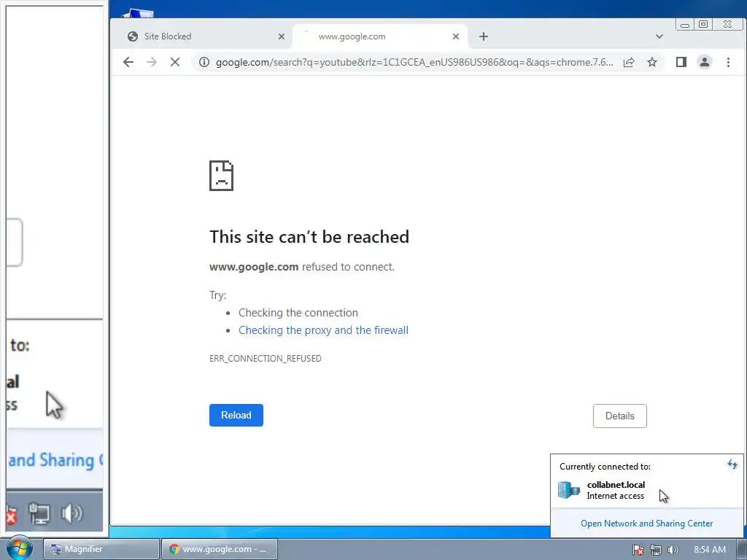Screen dimensions: 747x560
Task: Stop the page loading with X button
Action: click(175, 62)
